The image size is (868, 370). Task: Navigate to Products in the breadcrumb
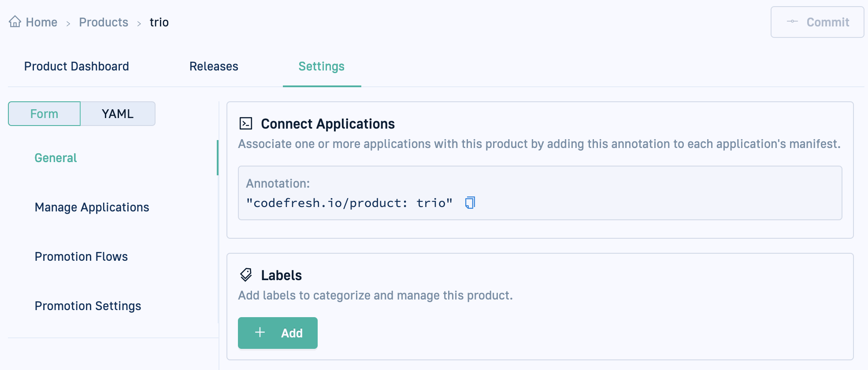[x=104, y=22]
